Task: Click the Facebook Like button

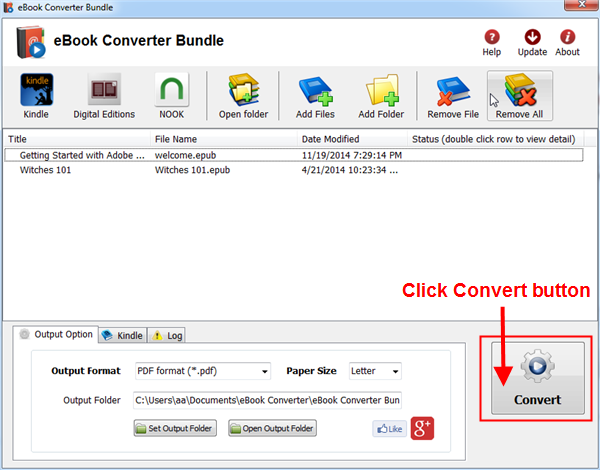Action: 390,429
